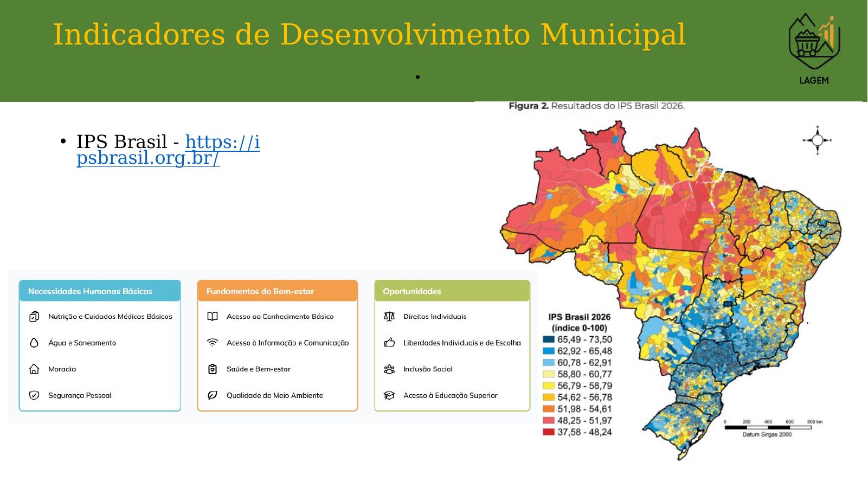Click the Figura 2 map caption
Screen dimensions: 868x488
point(596,106)
